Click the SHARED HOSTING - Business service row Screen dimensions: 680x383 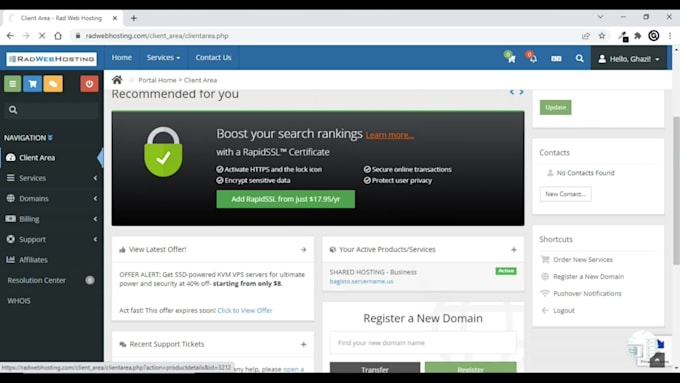(423, 276)
